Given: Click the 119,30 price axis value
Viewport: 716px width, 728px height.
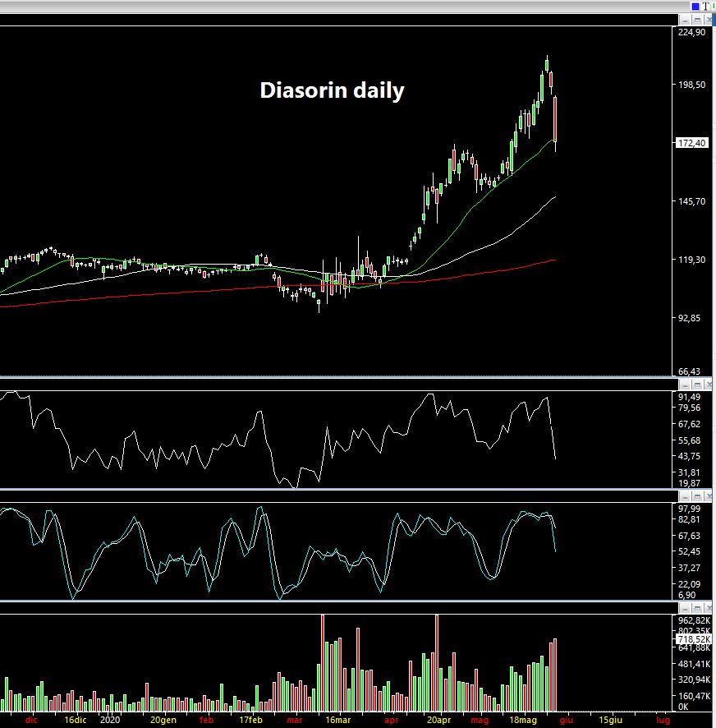Looking at the screenshot, I should [x=691, y=260].
